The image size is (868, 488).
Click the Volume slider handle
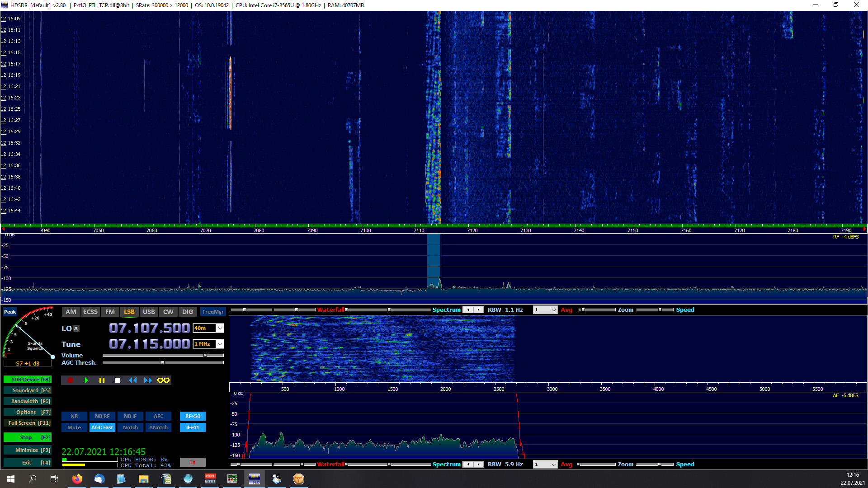coord(205,356)
